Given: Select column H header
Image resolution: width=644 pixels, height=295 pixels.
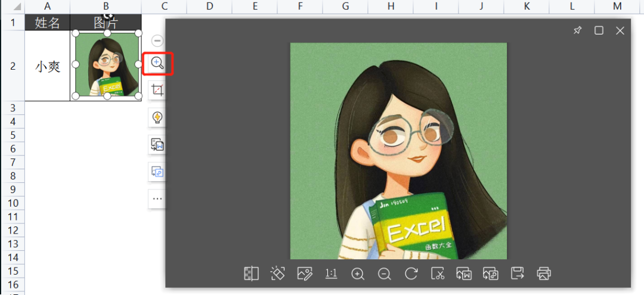Looking at the screenshot, I should (x=391, y=6).
